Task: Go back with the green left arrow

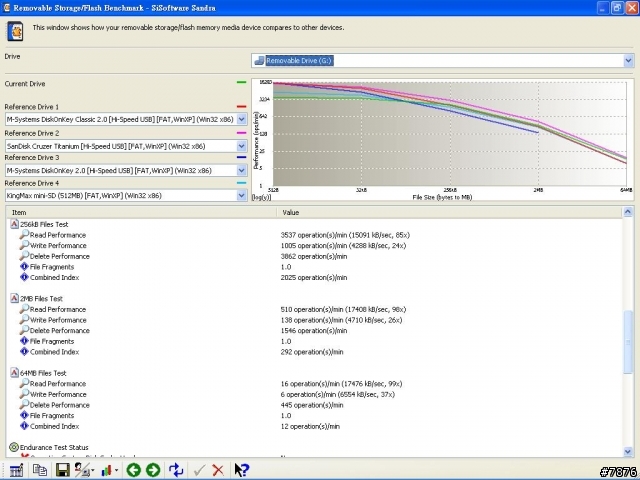Action: (x=133, y=470)
